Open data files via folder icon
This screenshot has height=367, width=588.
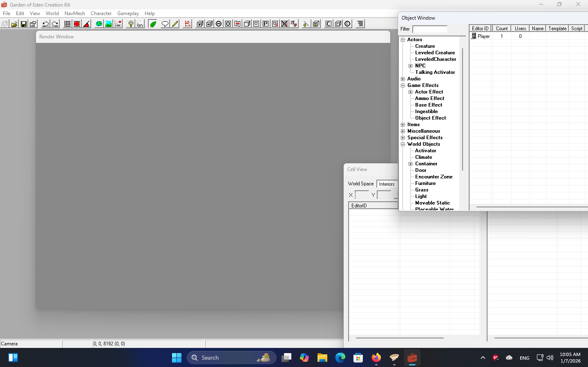(14, 24)
